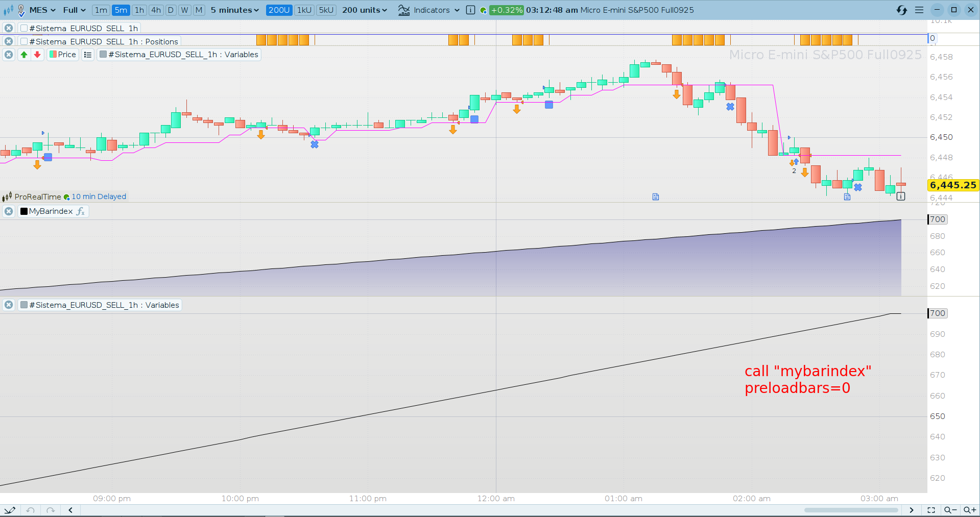Toggle the #Sistema_EURUSD_SELL_1h checkbox

[x=24, y=28]
